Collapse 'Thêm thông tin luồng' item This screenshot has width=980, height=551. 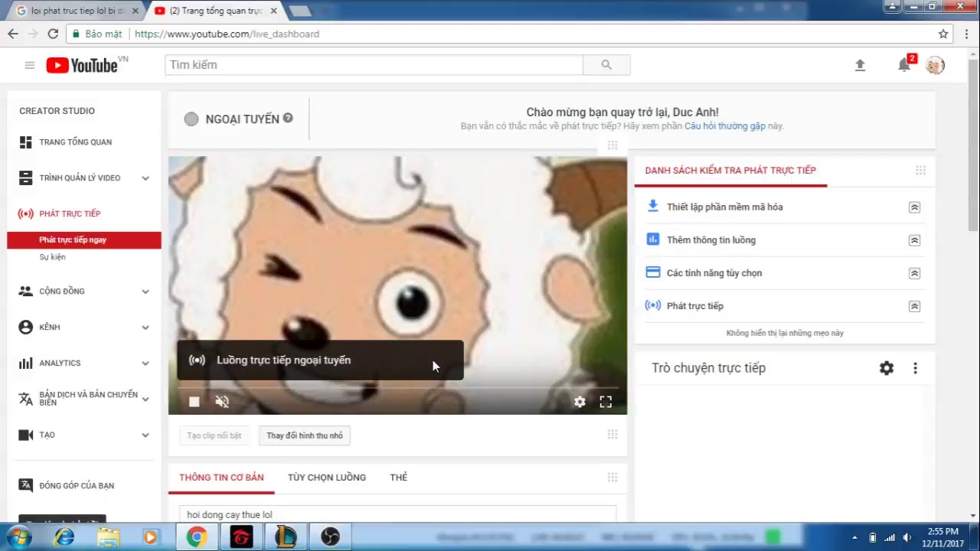click(x=914, y=240)
